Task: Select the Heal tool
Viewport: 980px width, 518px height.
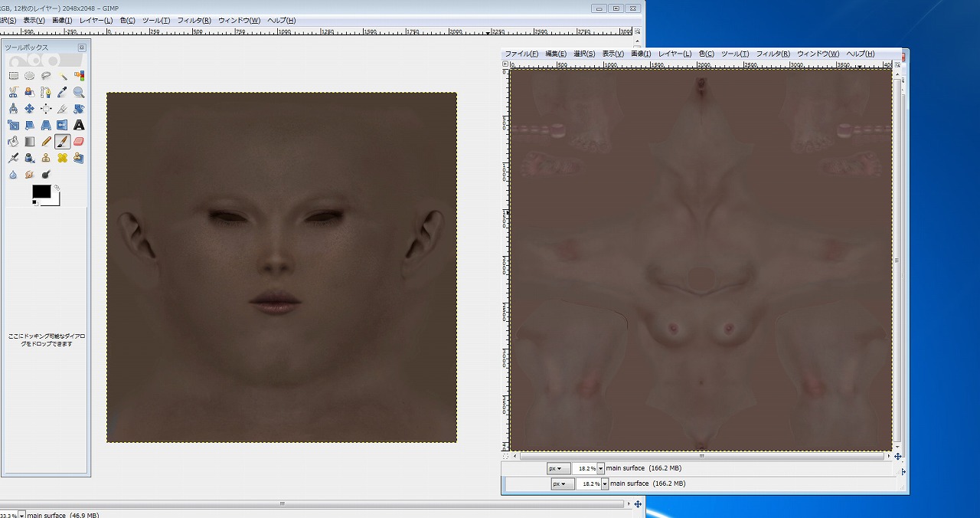Action: pyautogui.click(x=63, y=158)
